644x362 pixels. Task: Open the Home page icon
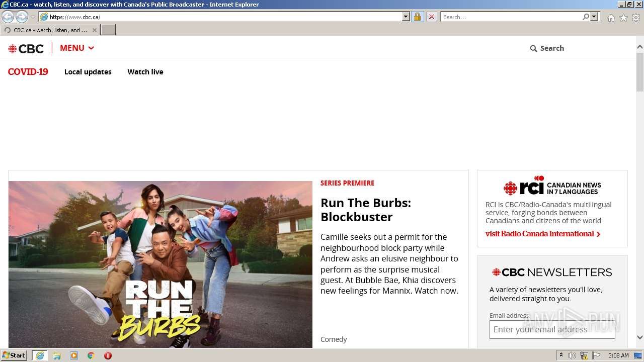click(x=611, y=18)
